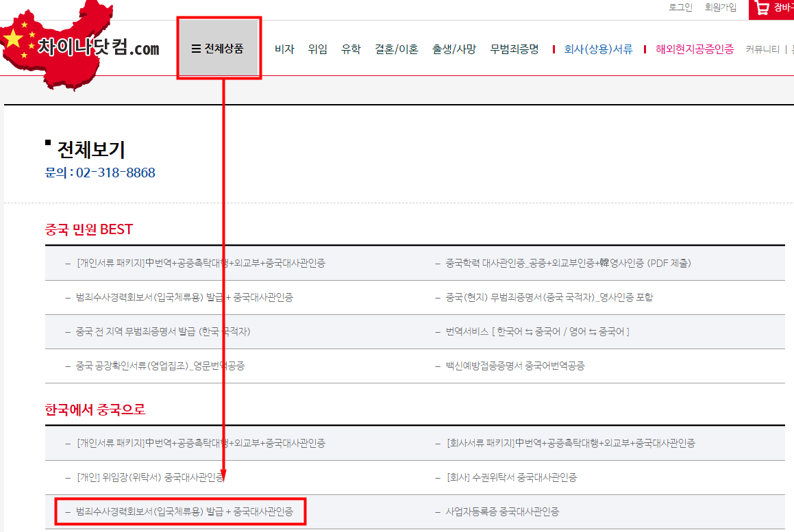Go to the 유학 menu
Screen dimensions: 794x532
[x=351, y=49]
